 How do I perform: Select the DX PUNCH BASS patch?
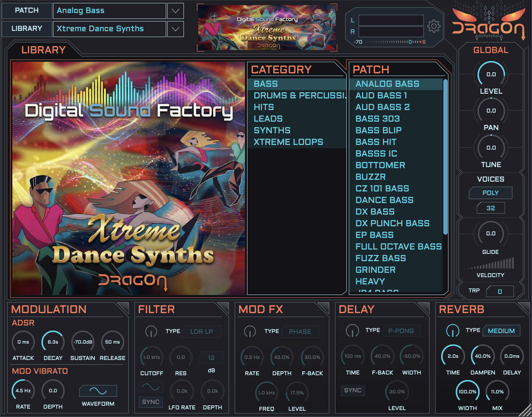[x=396, y=223]
